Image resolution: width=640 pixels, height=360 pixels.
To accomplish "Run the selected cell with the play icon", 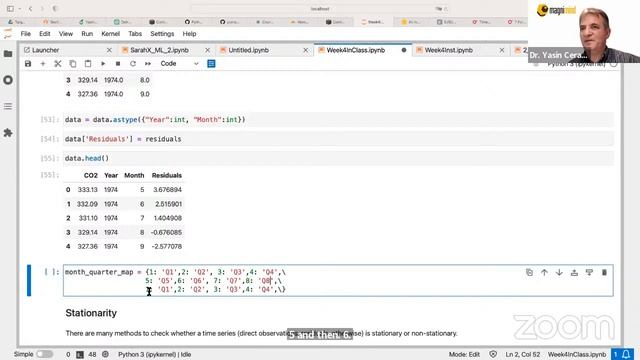I will pyautogui.click(x=103, y=64).
